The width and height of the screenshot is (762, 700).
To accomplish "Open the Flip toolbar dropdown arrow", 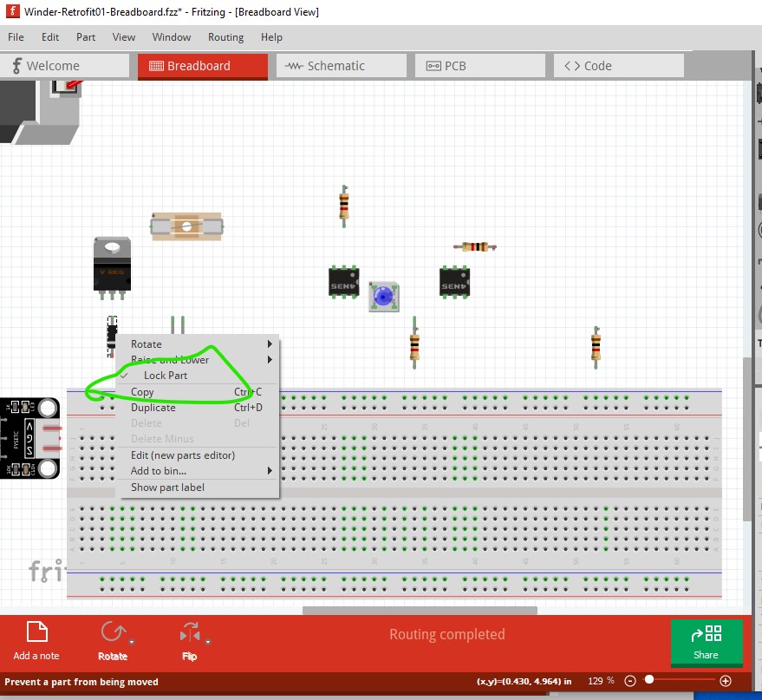I will 208,642.
